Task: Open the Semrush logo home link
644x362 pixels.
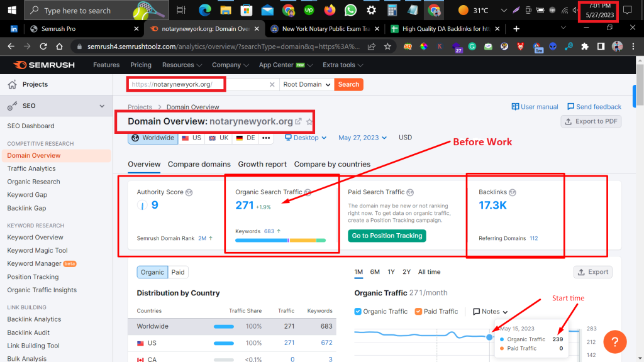Action: pyautogui.click(x=44, y=65)
